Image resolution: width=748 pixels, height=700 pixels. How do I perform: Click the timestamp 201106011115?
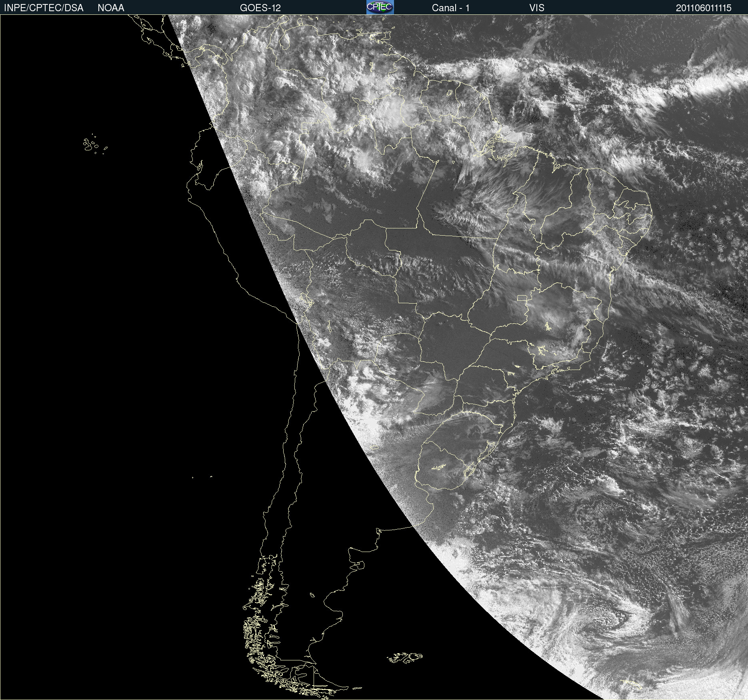pyautogui.click(x=704, y=8)
